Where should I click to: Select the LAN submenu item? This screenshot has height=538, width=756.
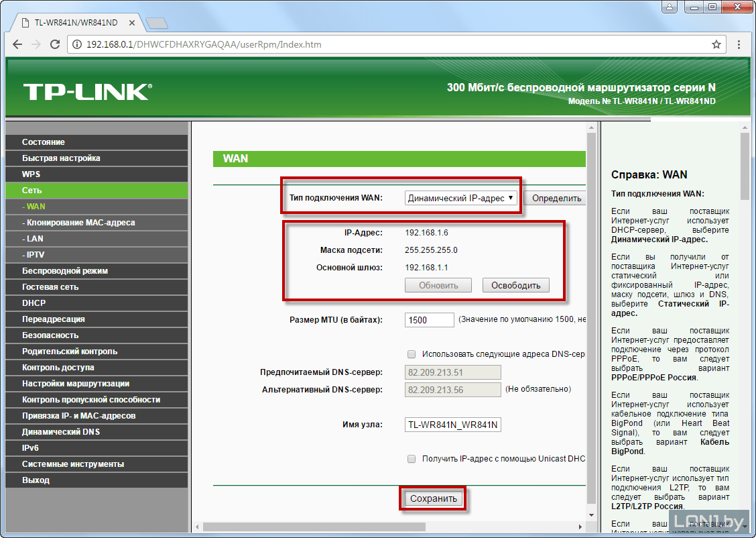35,239
